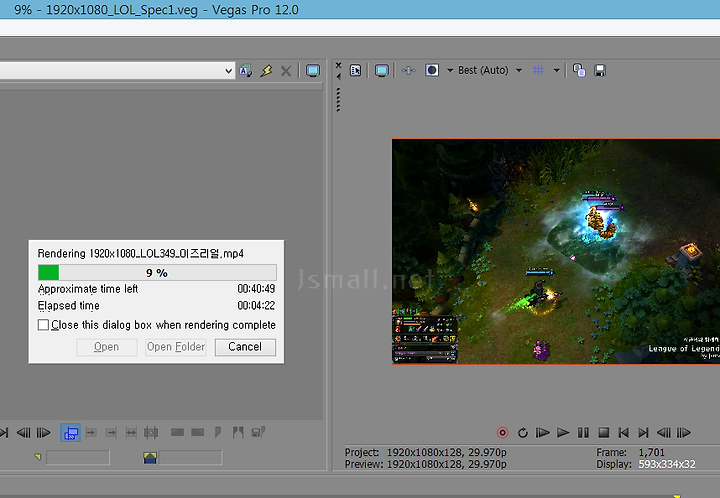Toggle Split Screen View icon
720x498 pixels.
[x=432, y=70]
